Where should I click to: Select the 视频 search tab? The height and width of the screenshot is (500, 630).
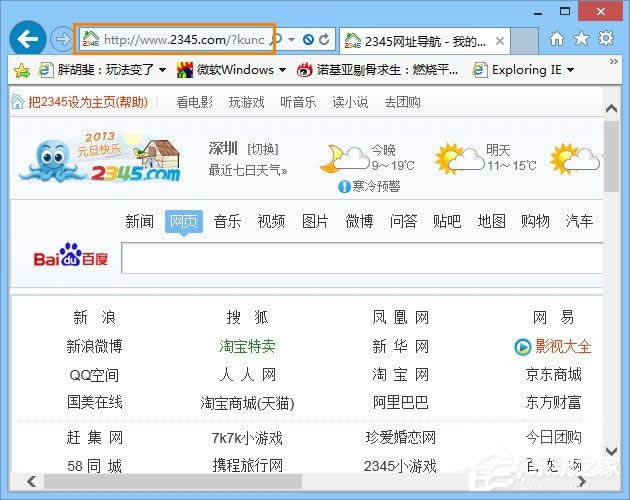click(271, 221)
